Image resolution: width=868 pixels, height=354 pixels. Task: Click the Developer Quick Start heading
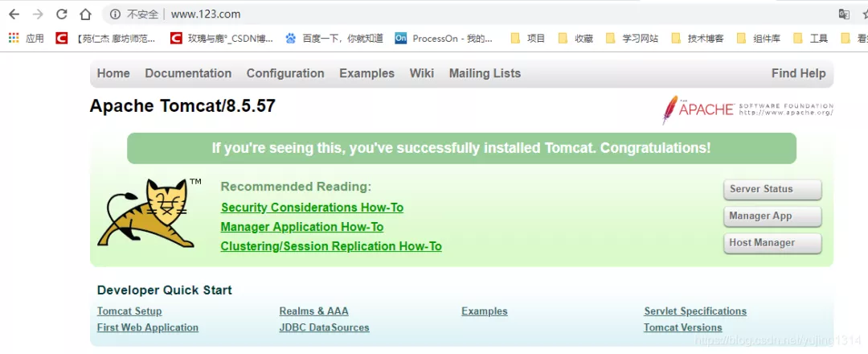click(x=165, y=290)
